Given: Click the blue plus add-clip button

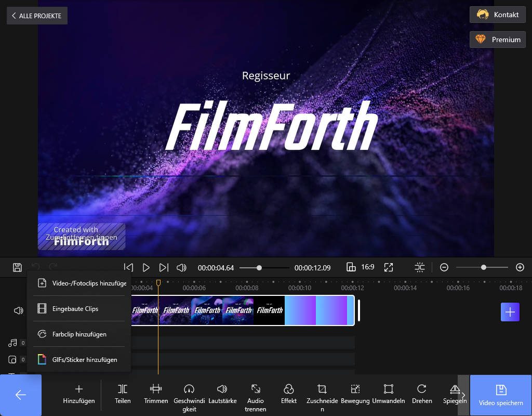Looking at the screenshot, I should coord(510,312).
